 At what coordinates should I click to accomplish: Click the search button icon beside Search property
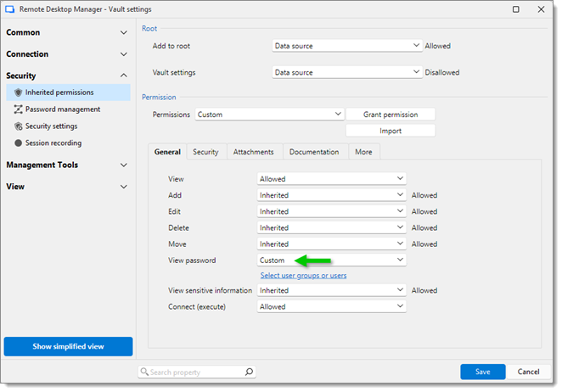249,372
